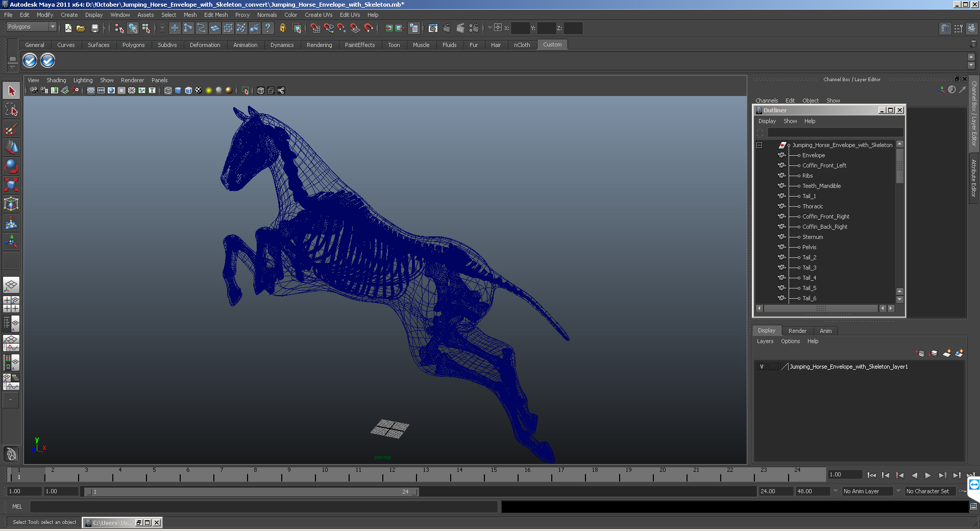This screenshot has height=531, width=980.
Task: Click the current frame 1.00 field
Action: point(845,474)
